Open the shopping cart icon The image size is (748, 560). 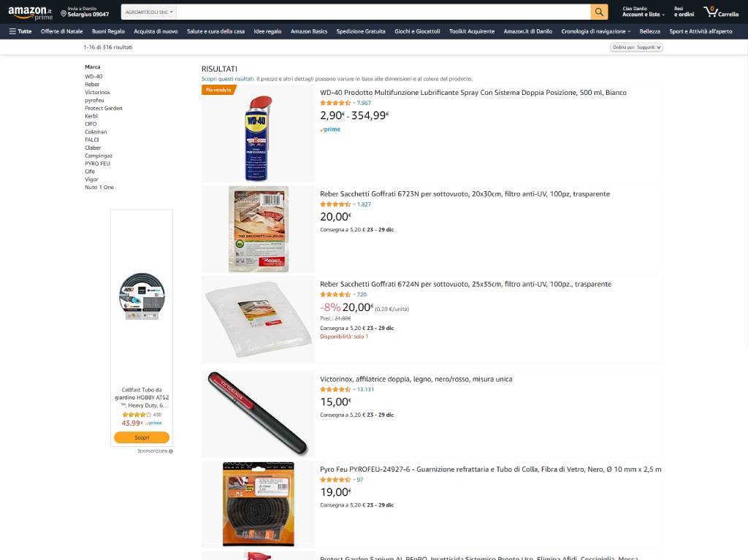pos(721,12)
